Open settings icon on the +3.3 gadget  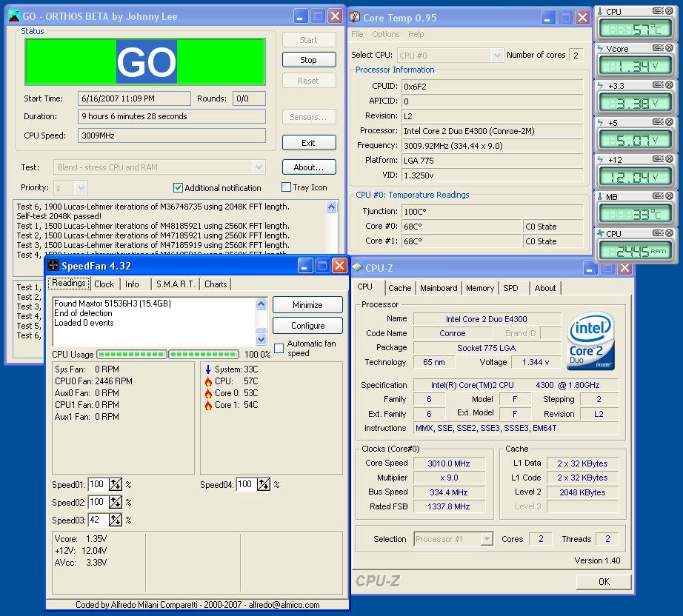coord(658,85)
